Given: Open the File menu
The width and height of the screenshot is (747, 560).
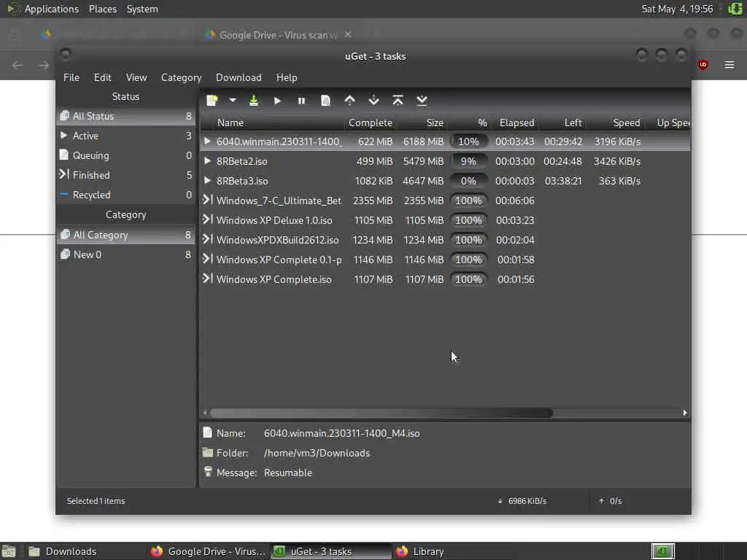Looking at the screenshot, I should [71, 77].
